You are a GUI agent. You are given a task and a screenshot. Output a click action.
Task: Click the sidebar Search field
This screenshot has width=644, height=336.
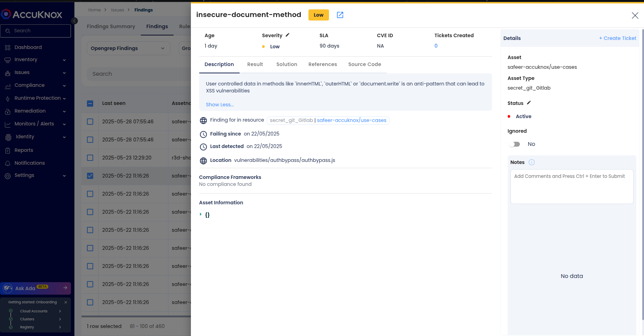coord(35,31)
